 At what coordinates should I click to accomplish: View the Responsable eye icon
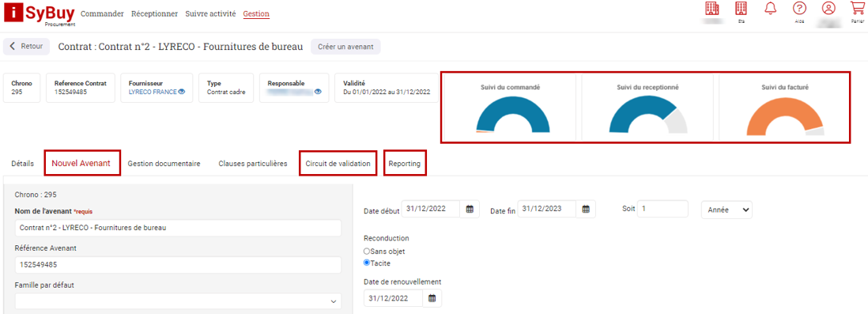[x=318, y=92]
